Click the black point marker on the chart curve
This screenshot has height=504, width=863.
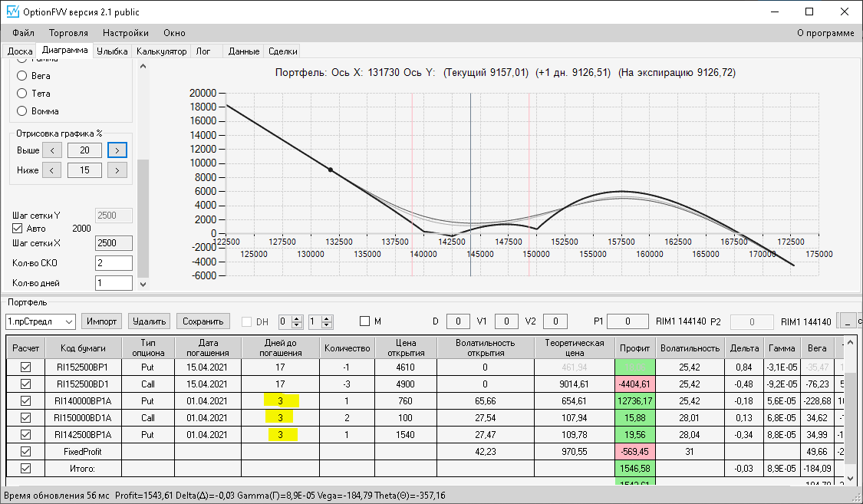[330, 170]
